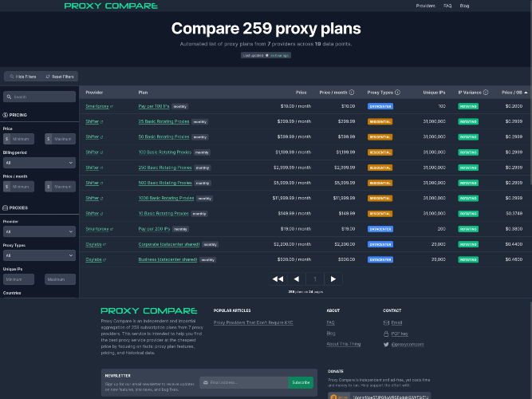
Task: Click the Email envelope icon in footer
Action: pyautogui.click(x=386, y=323)
